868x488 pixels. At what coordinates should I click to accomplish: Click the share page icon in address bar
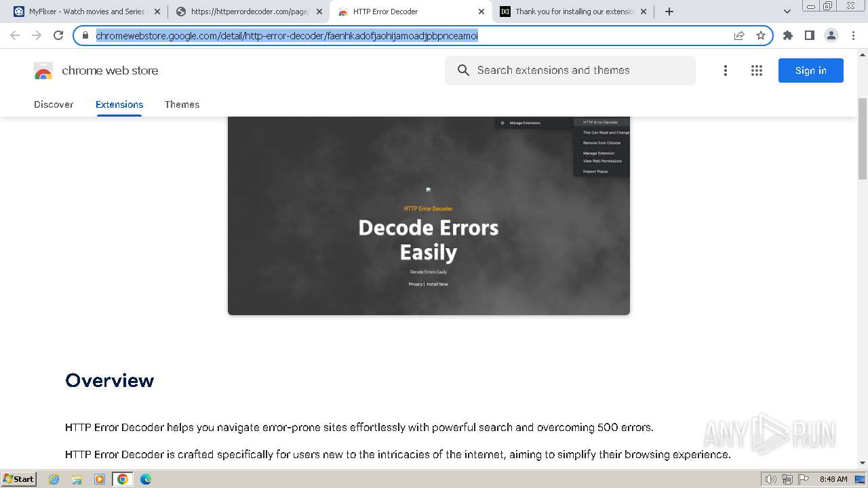pyautogui.click(x=739, y=35)
